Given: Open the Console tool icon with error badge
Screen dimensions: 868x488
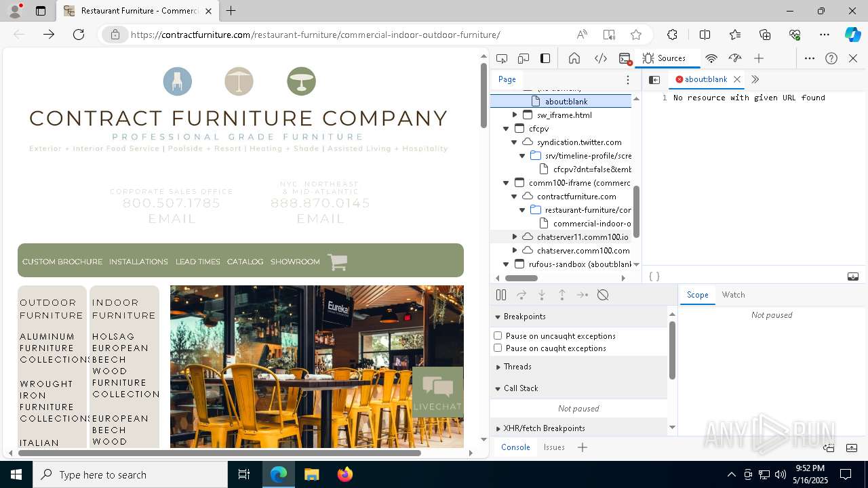Looking at the screenshot, I should point(625,58).
